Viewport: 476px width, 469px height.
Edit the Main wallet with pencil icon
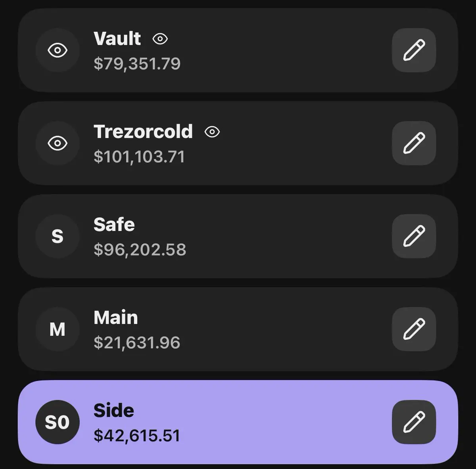[x=414, y=329]
